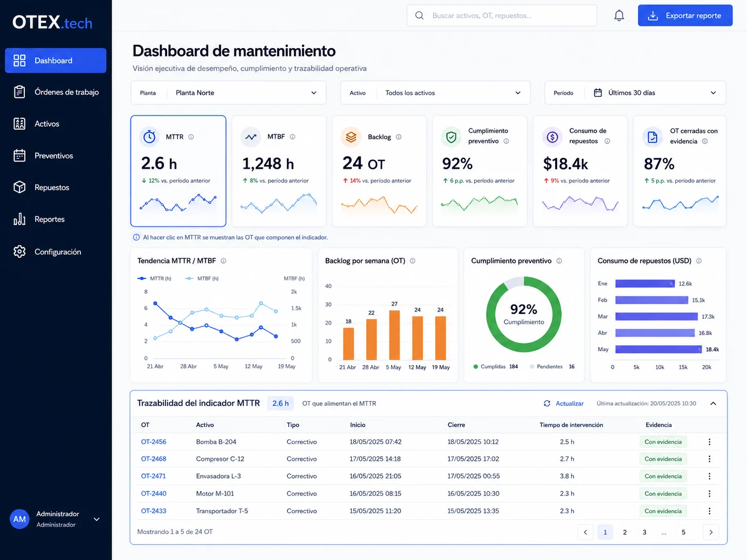Click the OTEX.tech logo

tap(52, 22)
